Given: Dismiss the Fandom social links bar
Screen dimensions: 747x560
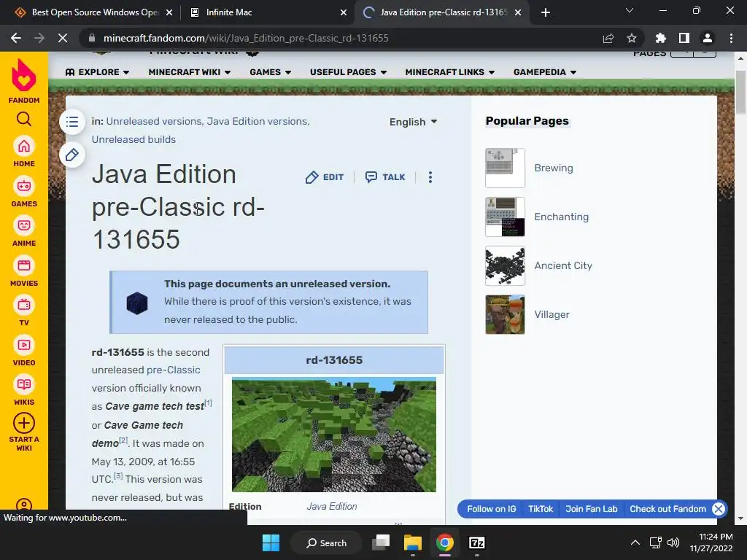Looking at the screenshot, I should click(719, 509).
